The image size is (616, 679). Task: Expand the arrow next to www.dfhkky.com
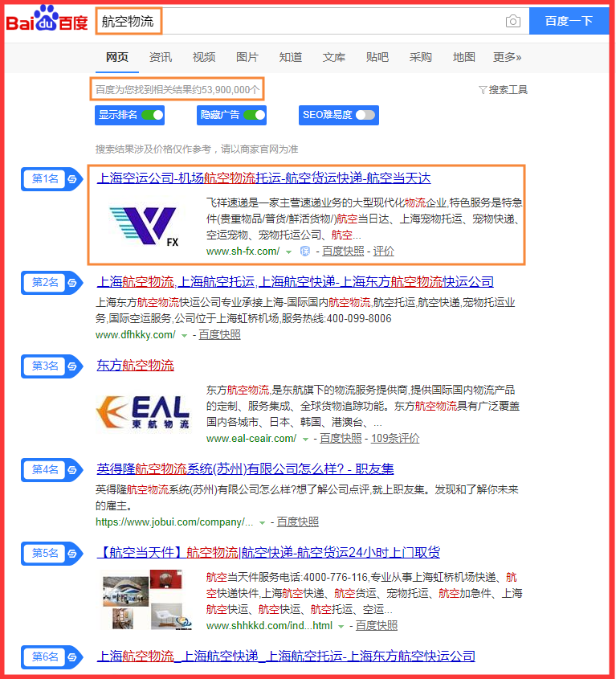click(x=185, y=336)
